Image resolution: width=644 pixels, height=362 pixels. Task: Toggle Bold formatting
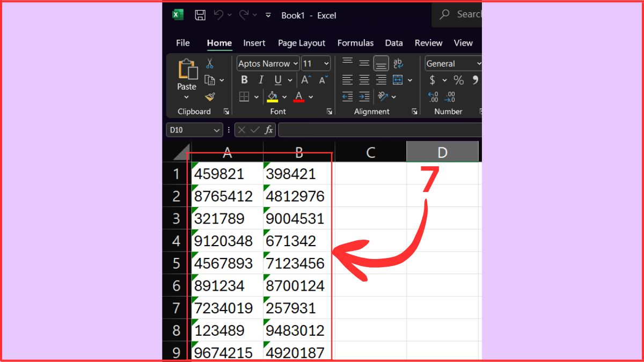[244, 79]
